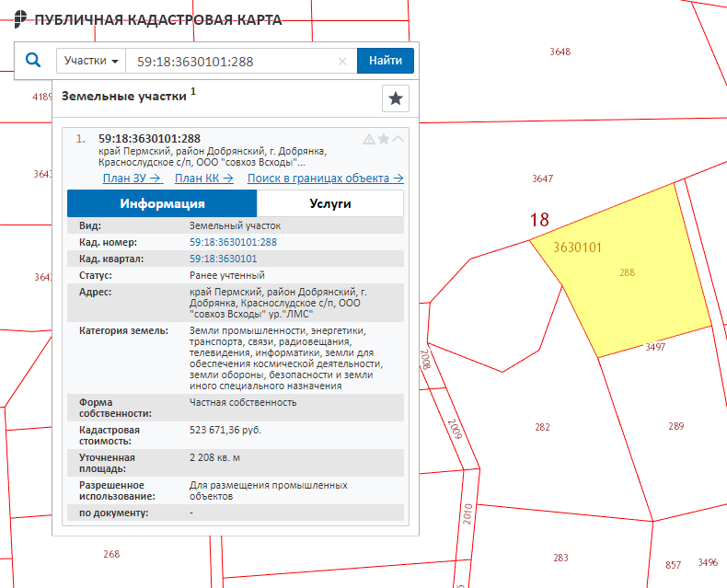Click parcel 283 on the map
Screen dimensions: 727x588
[560, 558]
